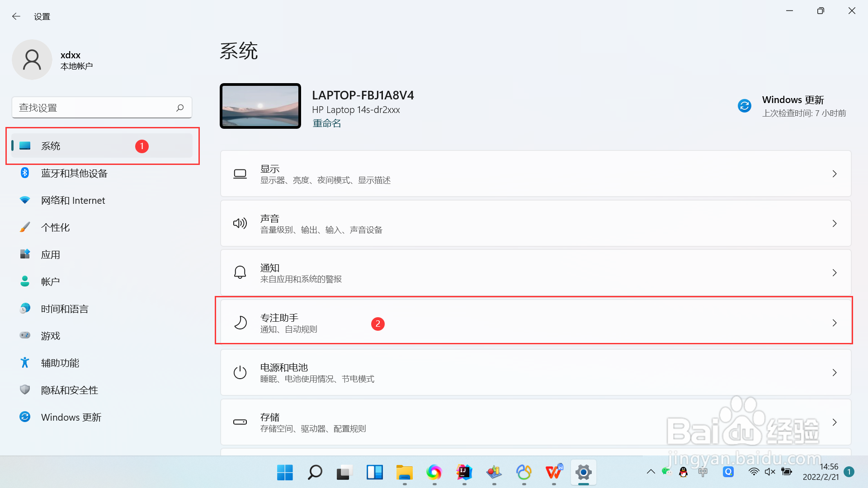Viewport: 868px width, 488px height.
Task: Click the Windows Start button
Action: (x=285, y=473)
